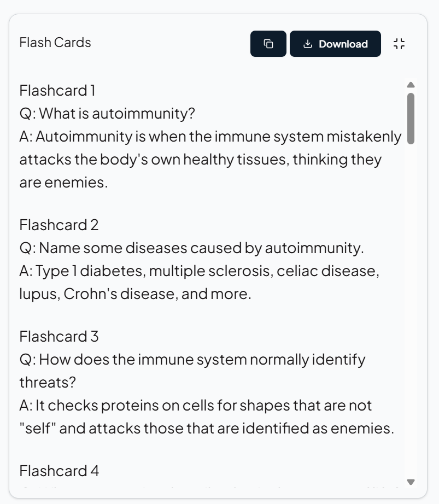Click the Flashcard 3 heading
This screenshot has height=504, width=439.
(59, 336)
